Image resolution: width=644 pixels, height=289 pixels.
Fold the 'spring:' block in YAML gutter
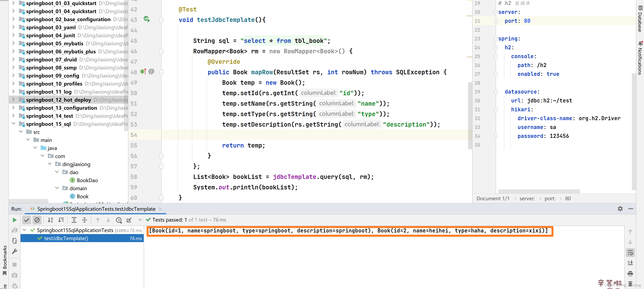(495, 39)
